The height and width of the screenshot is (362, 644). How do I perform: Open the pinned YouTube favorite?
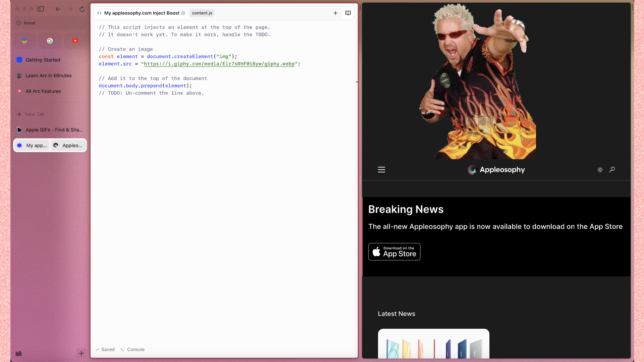click(75, 41)
